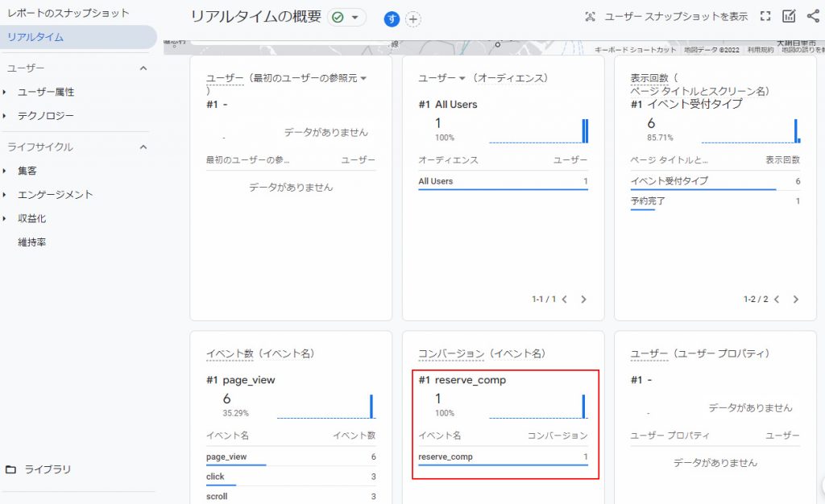Click the page_view event row
The height and width of the screenshot is (504, 825).
click(x=291, y=456)
